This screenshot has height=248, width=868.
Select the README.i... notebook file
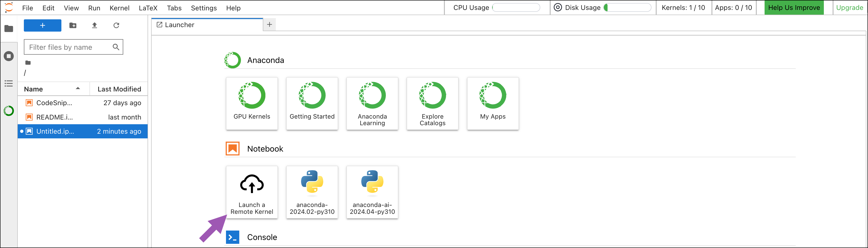pyautogui.click(x=83, y=117)
